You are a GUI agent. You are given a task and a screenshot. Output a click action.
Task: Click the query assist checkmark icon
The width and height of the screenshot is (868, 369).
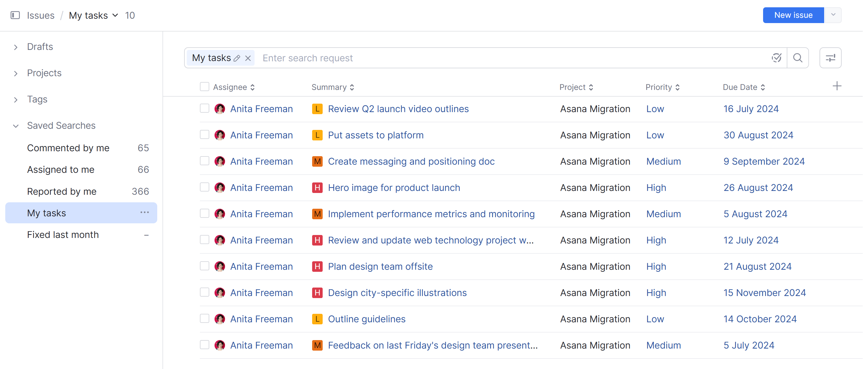777,58
